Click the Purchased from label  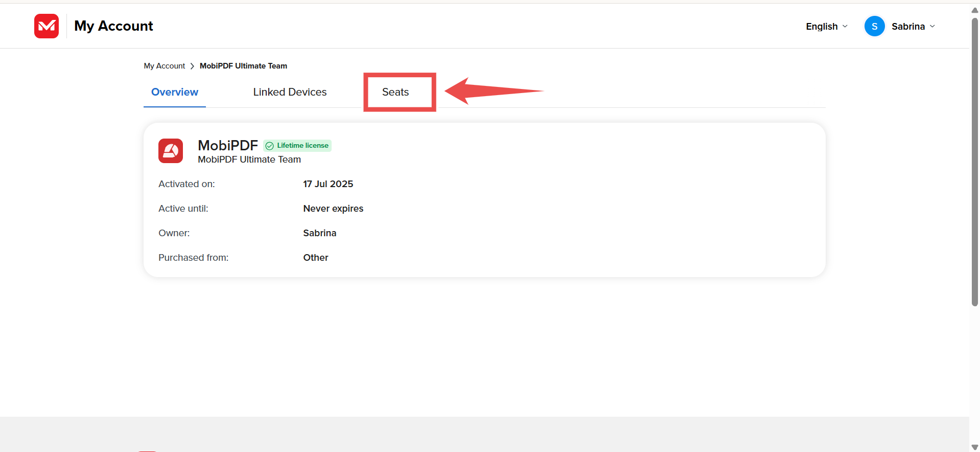(194, 258)
